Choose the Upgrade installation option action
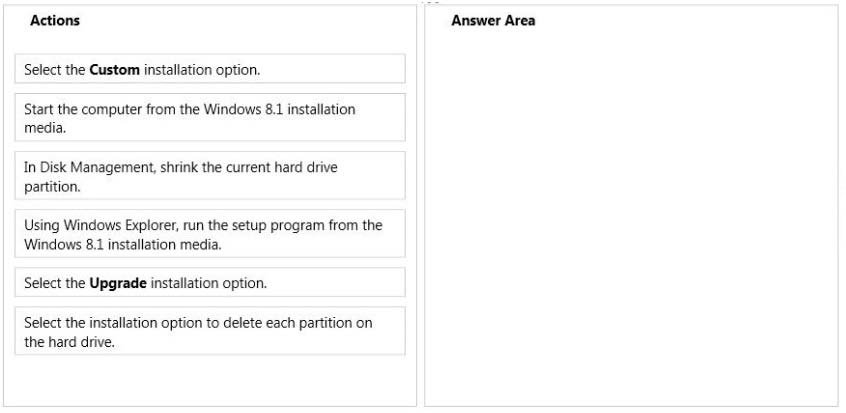This screenshot has width=846, height=413. (210, 282)
